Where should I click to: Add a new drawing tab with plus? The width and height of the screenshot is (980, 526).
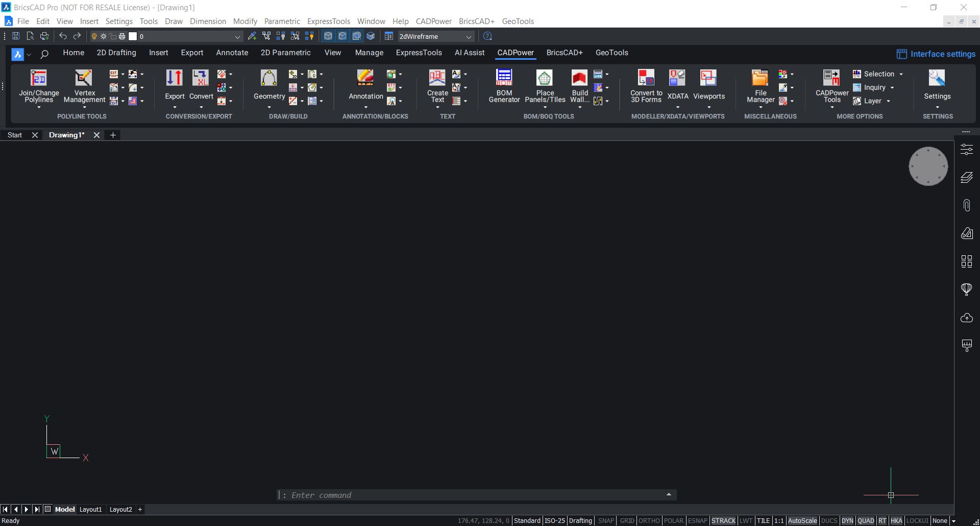(x=113, y=135)
